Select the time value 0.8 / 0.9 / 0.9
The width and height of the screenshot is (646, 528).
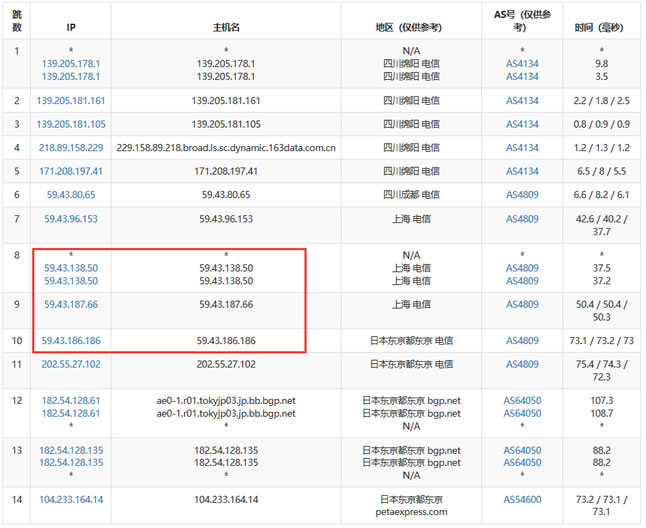602,124
